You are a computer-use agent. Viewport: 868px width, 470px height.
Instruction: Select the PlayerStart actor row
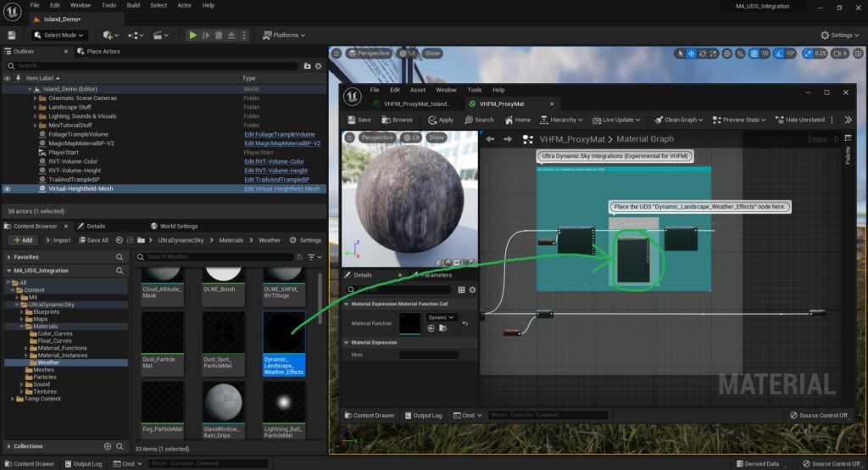pyautogui.click(x=164, y=153)
